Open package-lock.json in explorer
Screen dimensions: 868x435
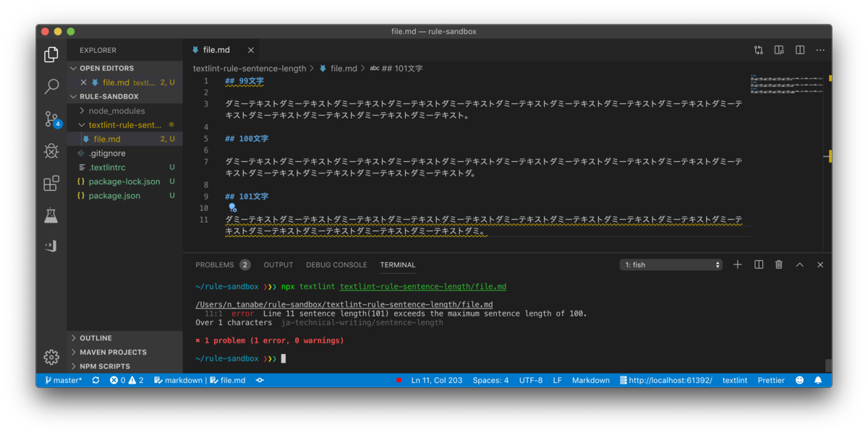(124, 181)
